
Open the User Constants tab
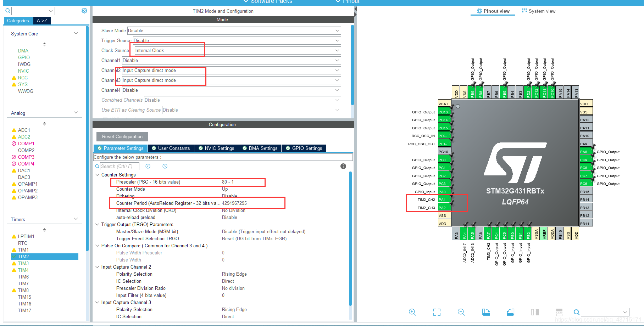tap(171, 148)
